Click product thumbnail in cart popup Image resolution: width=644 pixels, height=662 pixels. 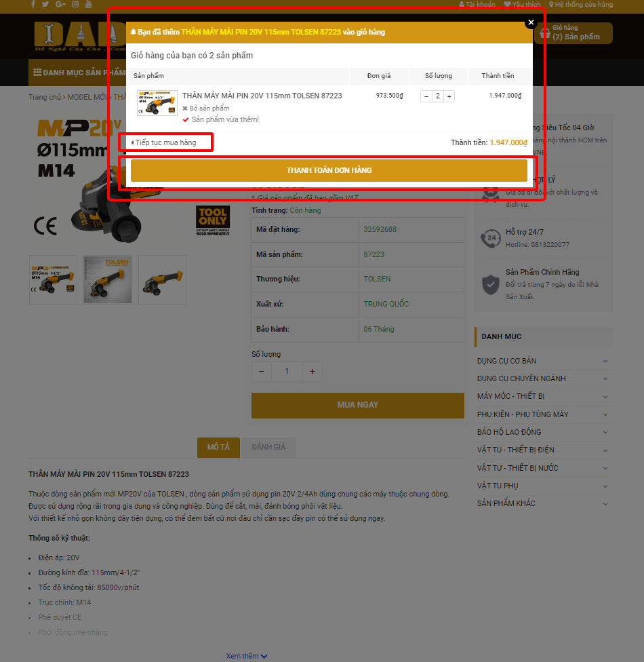pyautogui.click(x=157, y=102)
